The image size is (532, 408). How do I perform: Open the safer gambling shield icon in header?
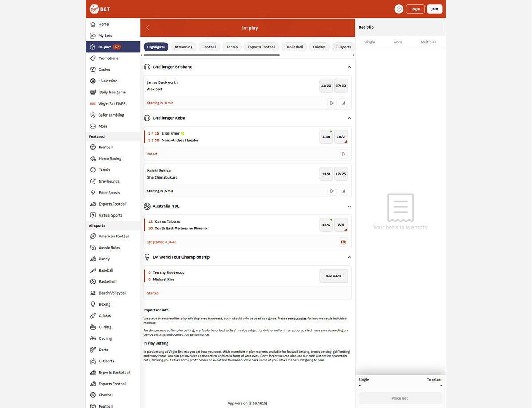pos(399,9)
